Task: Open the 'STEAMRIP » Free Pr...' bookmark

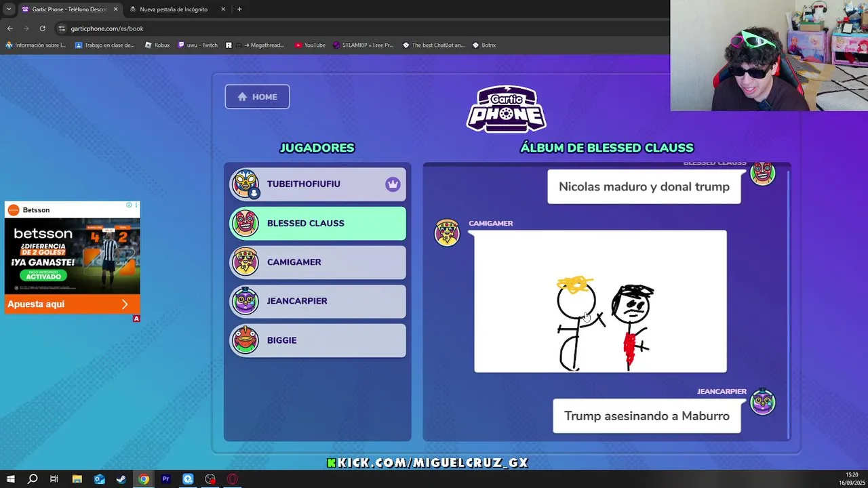Action: (363, 45)
